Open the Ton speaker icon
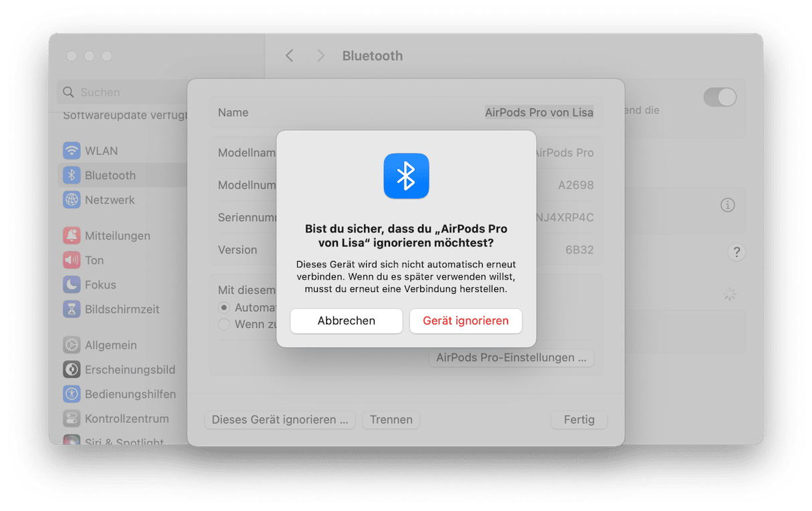 tap(71, 260)
